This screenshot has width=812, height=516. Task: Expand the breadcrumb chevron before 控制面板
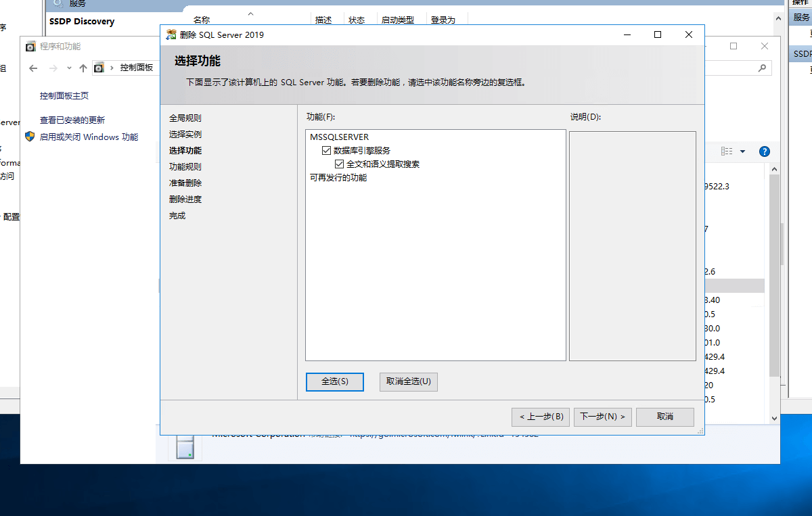click(x=112, y=68)
